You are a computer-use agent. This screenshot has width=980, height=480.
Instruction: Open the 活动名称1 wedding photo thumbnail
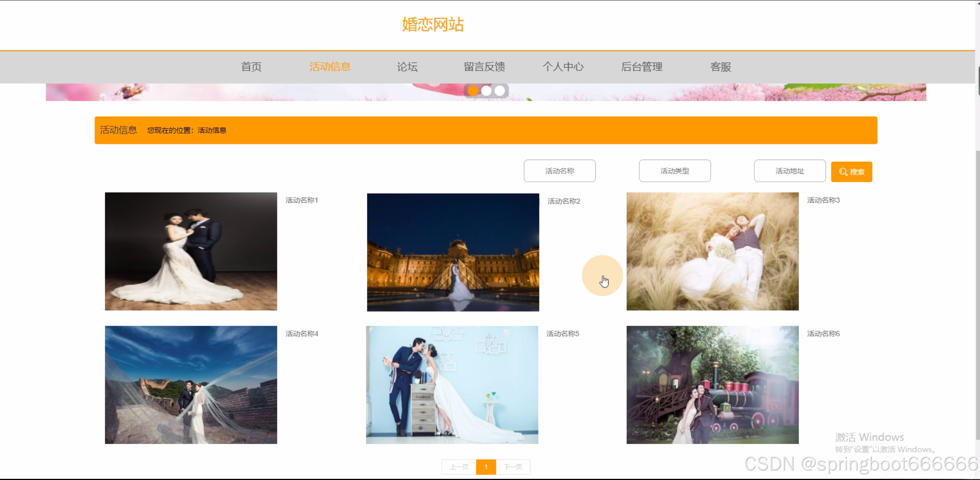pos(191,251)
